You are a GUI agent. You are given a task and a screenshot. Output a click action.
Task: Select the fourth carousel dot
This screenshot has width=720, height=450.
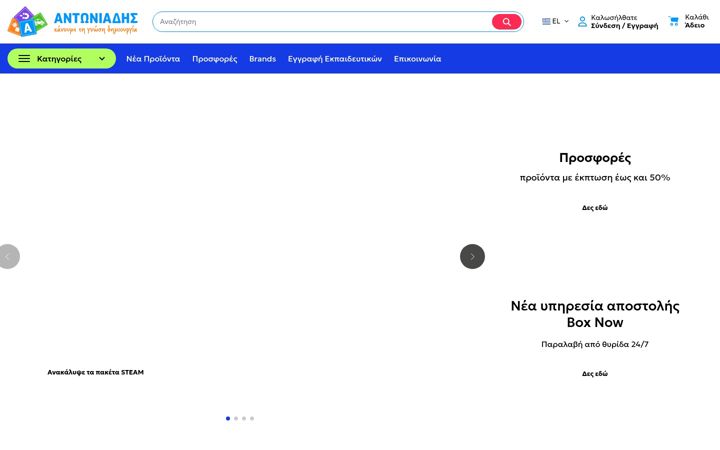point(252,418)
